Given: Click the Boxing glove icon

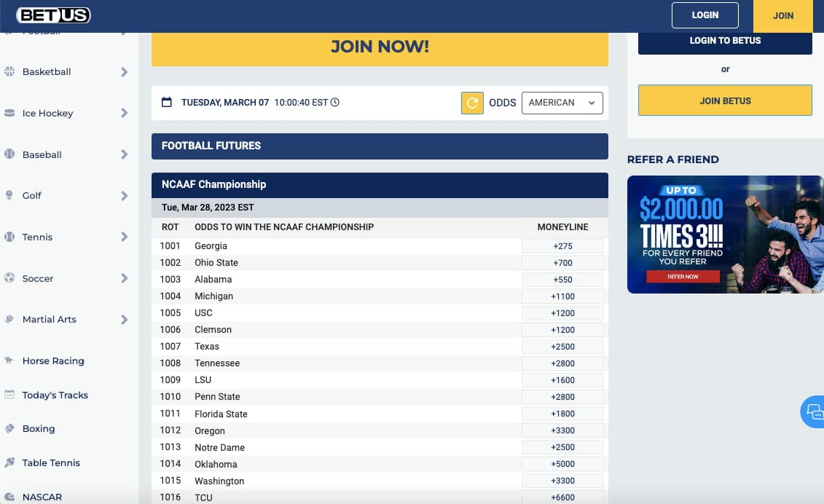Looking at the screenshot, I should click(9, 428).
